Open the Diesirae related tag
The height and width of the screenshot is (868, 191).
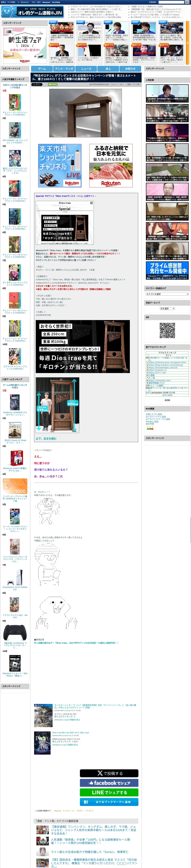click(x=58, y=811)
